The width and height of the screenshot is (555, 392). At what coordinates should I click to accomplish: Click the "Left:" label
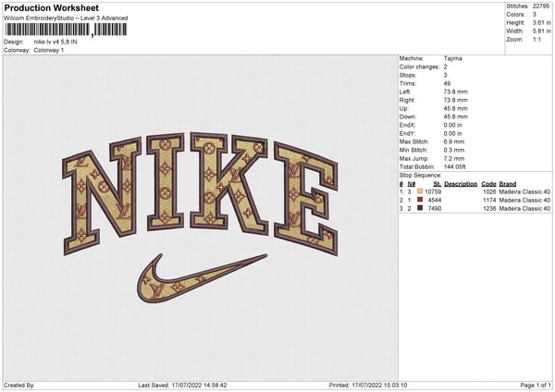click(405, 92)
